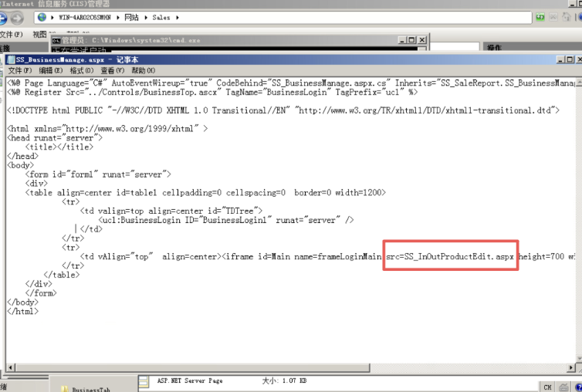Click the closing </form> tag
This screenshot has width=582, height=392.
pyautogui.click(x=41, y=293)
